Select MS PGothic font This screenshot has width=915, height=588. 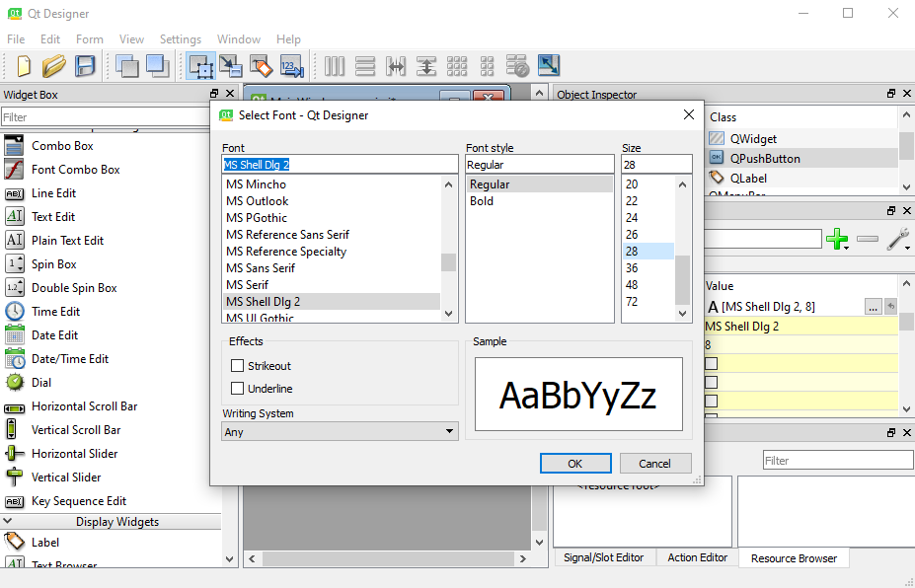pyautogui.click(x=257, y=218)
